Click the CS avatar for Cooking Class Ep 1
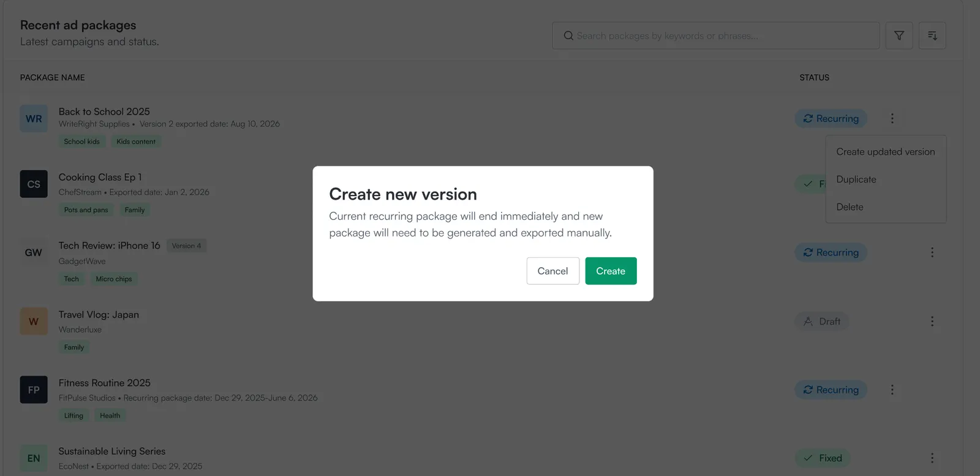This screenshot has height=476, width=980. click(x=34, y=184)
